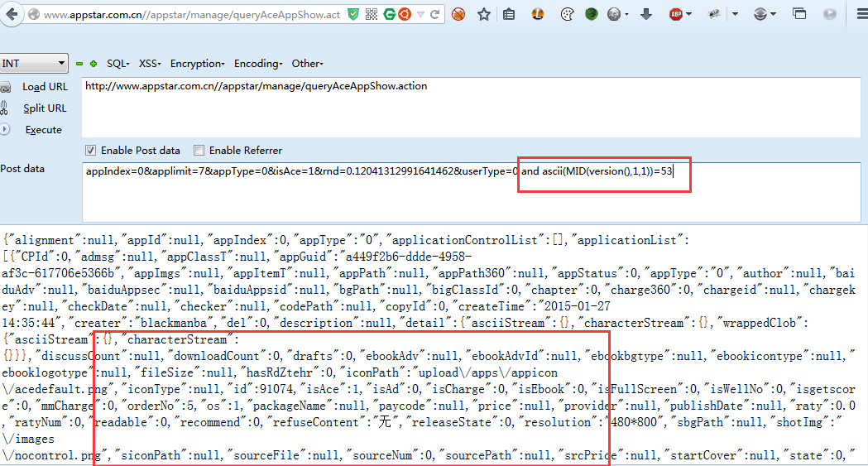Uncheck the Enable Post data checkbox
The image size is (868, 466).
click(90, 150)
